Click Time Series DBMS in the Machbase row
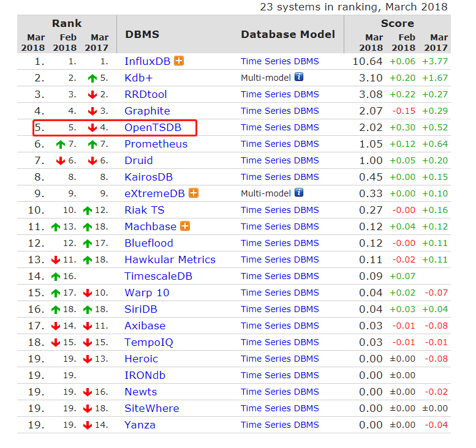 pos(280,226)
